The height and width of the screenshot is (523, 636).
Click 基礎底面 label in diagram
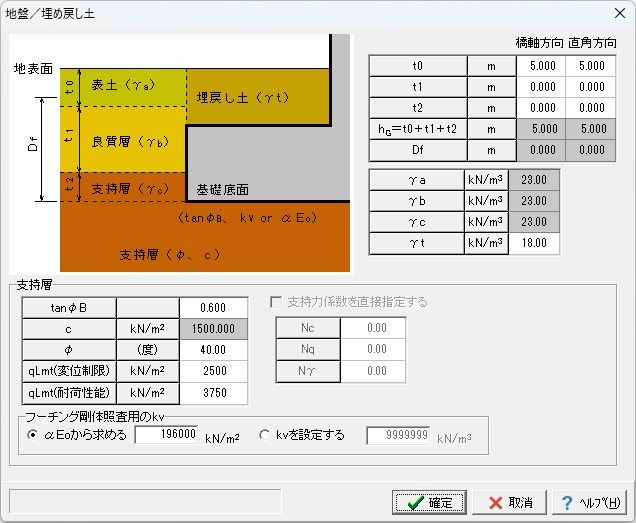222,190
